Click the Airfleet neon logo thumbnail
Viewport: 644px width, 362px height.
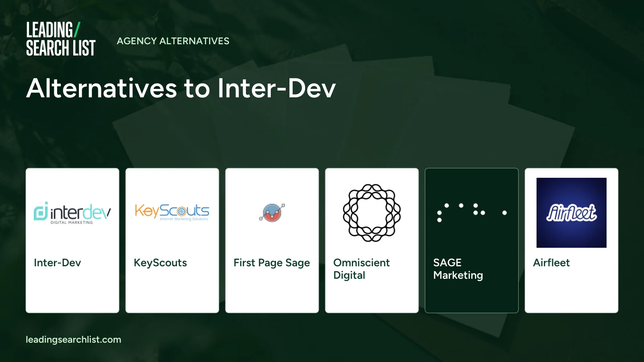pos(572,213)
